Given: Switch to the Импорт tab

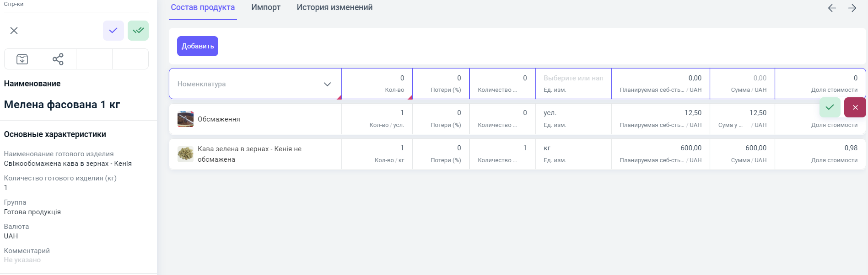Looking at the screenshot, I should pos(265,8).
